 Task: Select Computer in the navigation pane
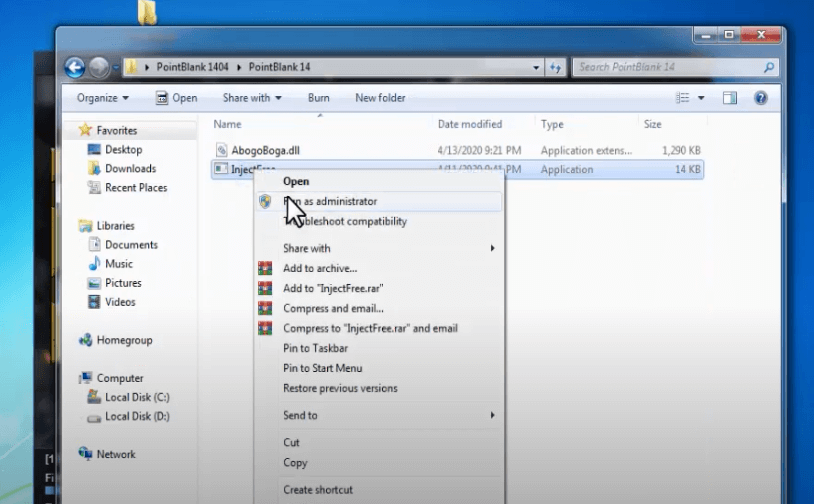(x=120, y=378)
